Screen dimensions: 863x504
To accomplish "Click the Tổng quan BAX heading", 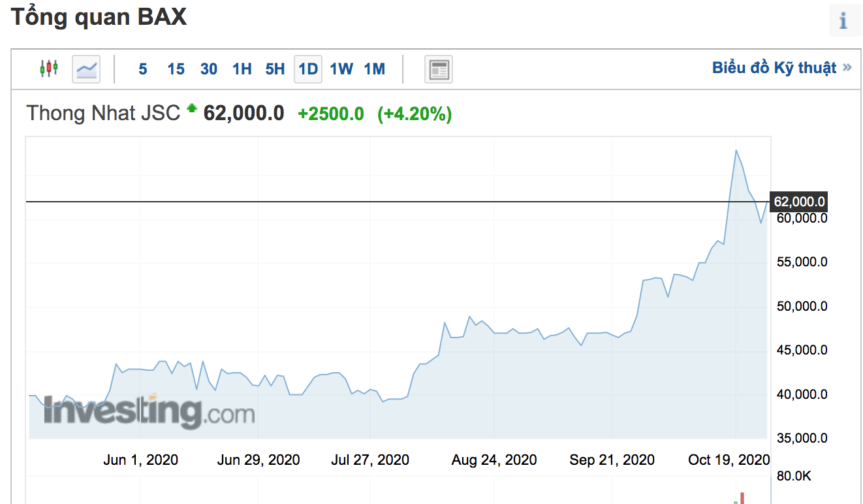I will [x=99, y=18].
